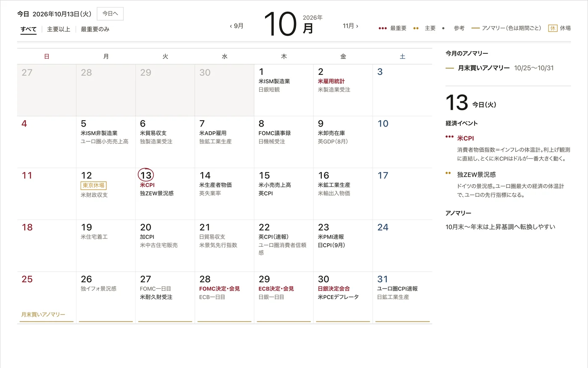The height and width of the screenshot is (368, 588).
Task: Open 米PMI速報 event on the 23rd
Action: (x=331, y=237)
